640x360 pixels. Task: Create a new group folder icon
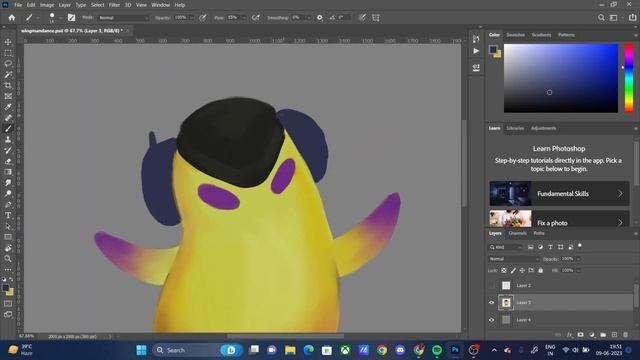(603, 335)
